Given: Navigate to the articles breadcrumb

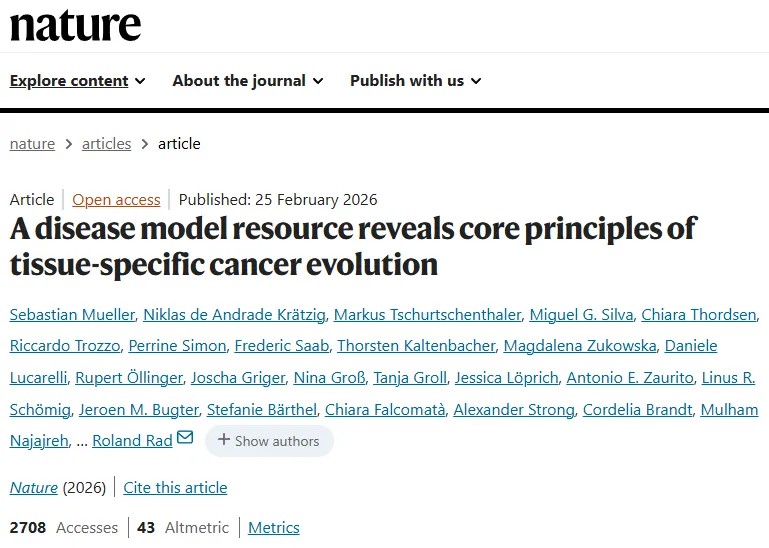Looking at the screenshot, I should pyautogui.click(x=106, y=143).
